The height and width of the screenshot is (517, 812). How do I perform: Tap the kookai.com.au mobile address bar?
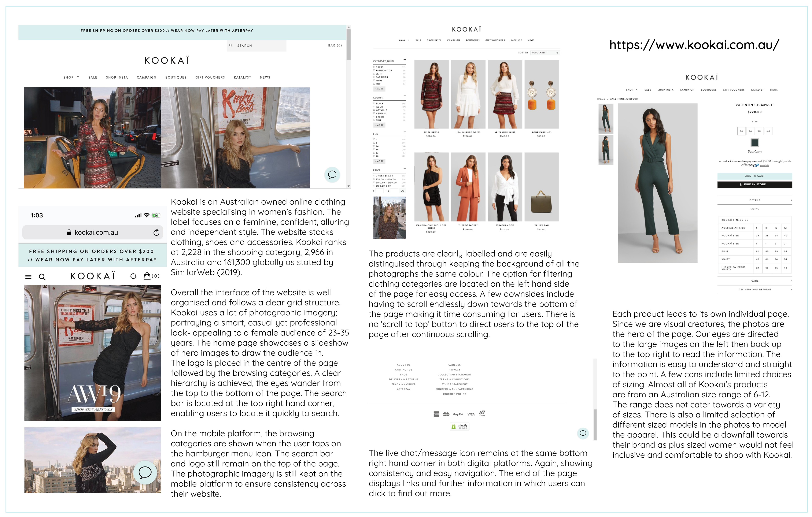(x=93, y=233)
